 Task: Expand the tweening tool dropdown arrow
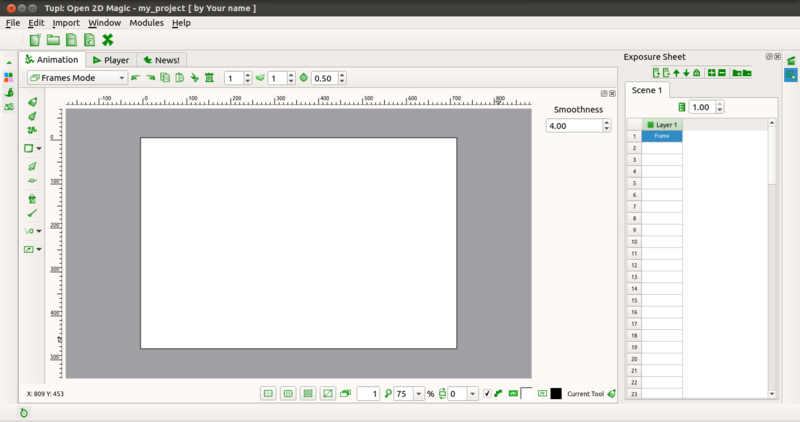(x=39, y=231)
